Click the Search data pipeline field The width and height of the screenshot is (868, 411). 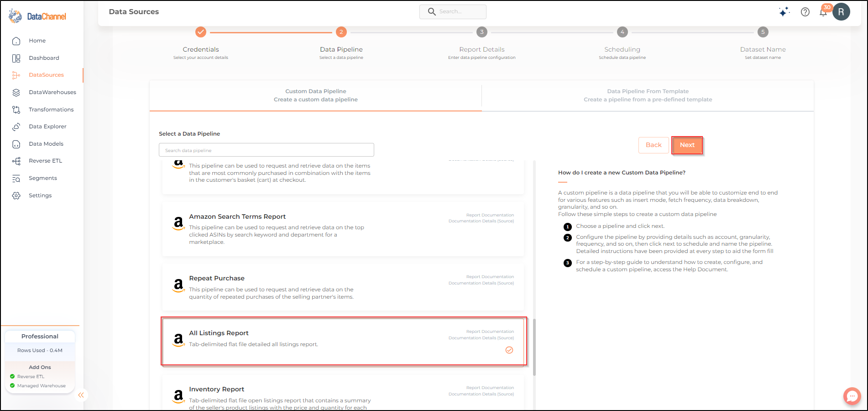point(267,150)
